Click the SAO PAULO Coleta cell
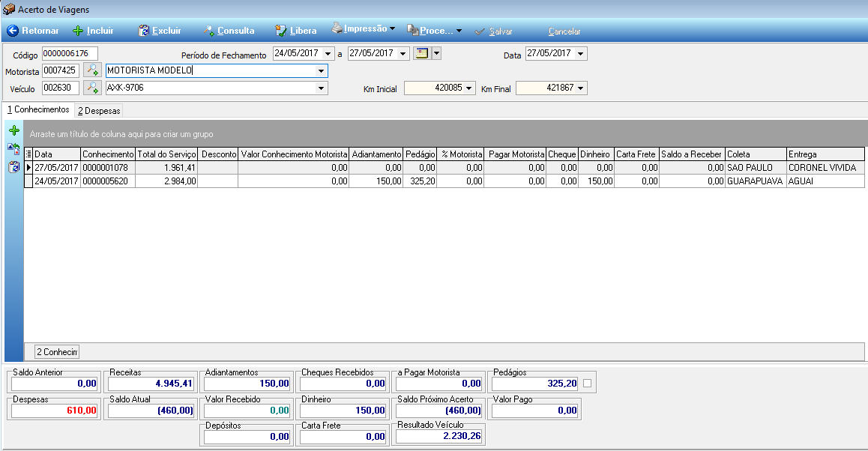 pos(756,168)
